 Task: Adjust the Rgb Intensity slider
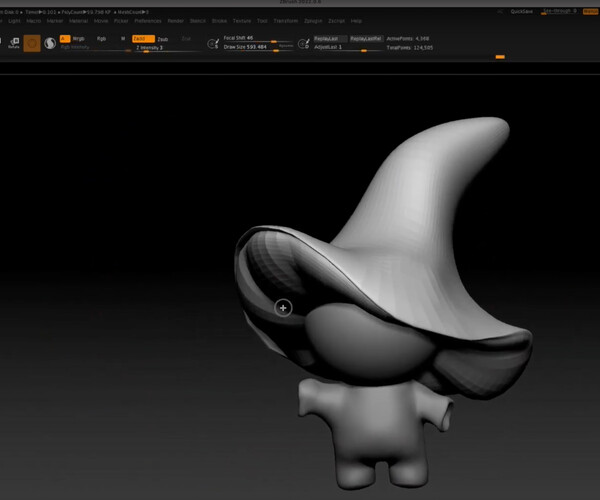point(96,48)
